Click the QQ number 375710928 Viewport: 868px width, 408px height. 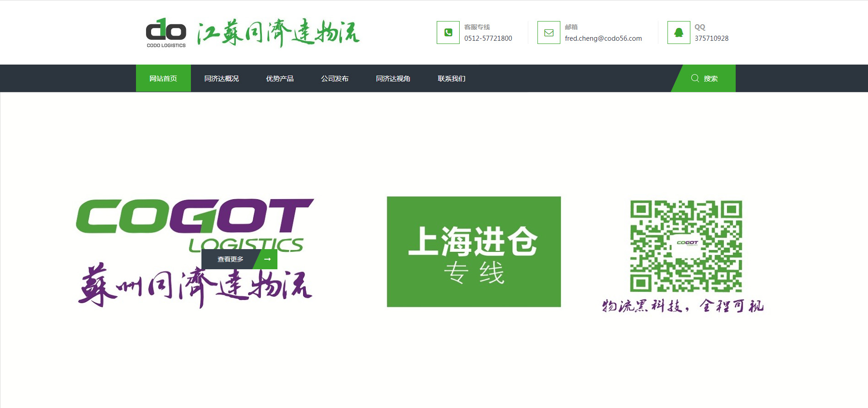(711, 38)
